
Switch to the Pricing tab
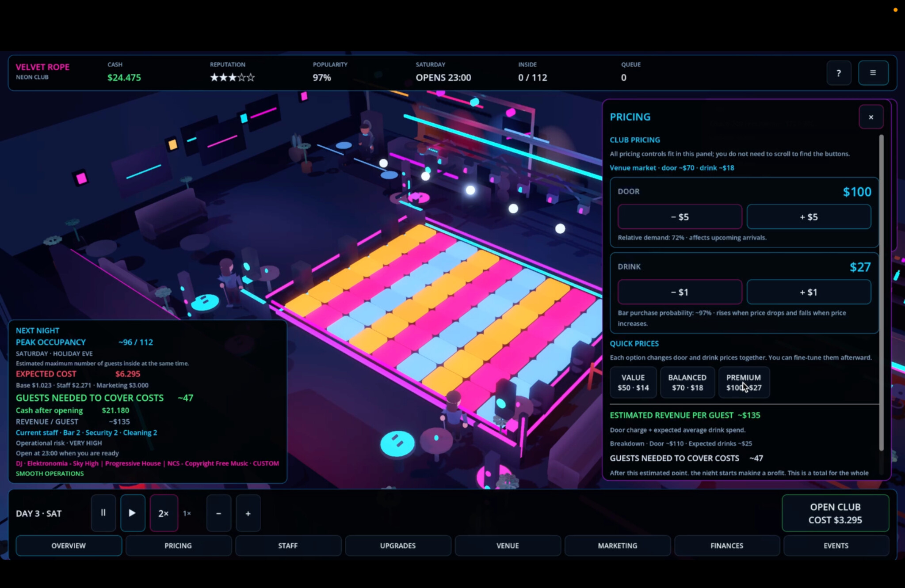[x=178, y=546]
